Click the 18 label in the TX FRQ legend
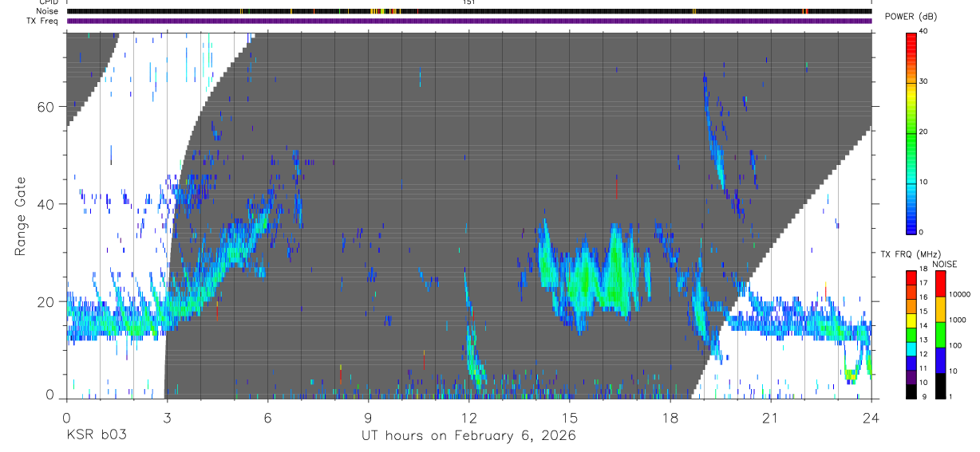The height and width of the screenshot is (452, 980). (923, 269)
